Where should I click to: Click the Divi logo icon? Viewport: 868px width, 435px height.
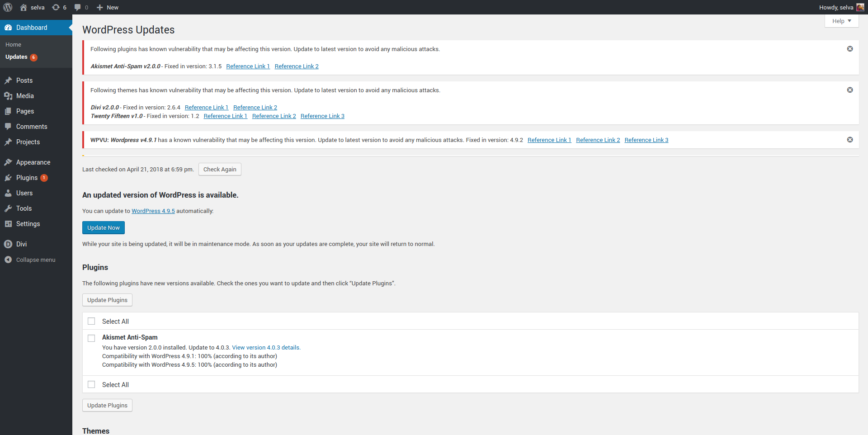tap(8, 244)
